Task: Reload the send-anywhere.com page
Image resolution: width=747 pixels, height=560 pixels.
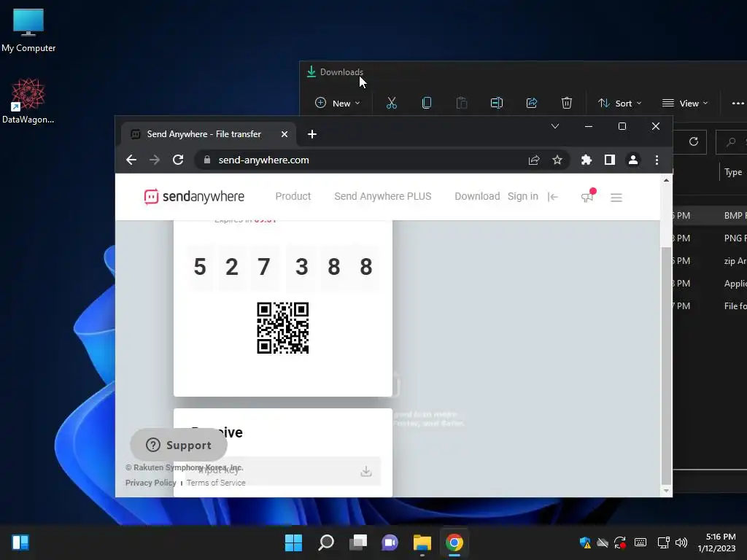Action: pos(178,160)
